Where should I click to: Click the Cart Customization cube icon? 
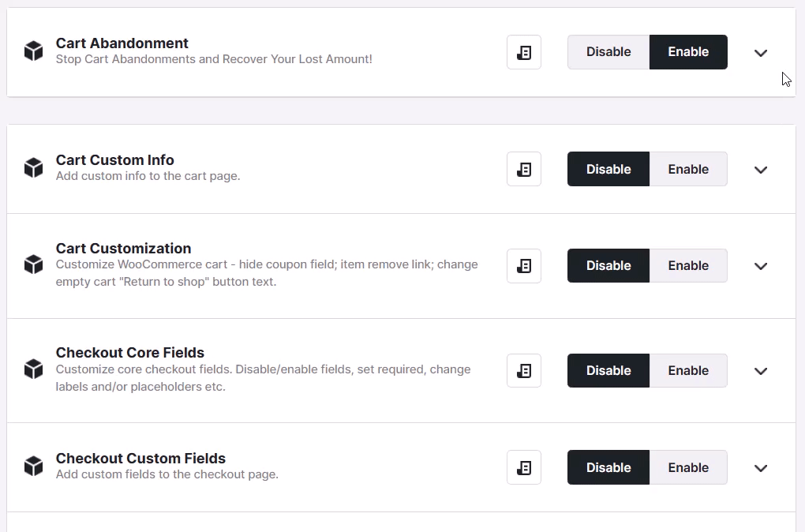pos(33,264)
